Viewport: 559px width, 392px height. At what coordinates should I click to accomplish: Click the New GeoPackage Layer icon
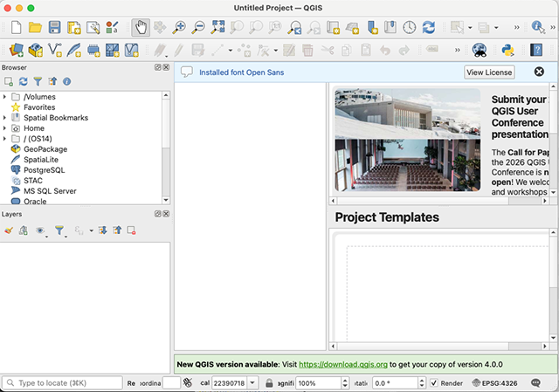click(x=35, y=51)
